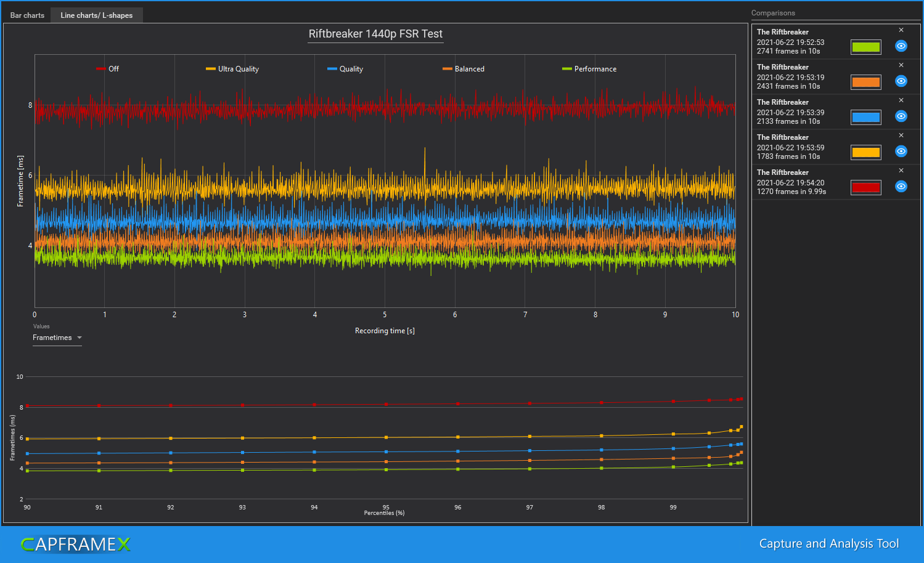Click the eye icon for the 1270 frames record
924x563 pixels.
coord(901,186)
